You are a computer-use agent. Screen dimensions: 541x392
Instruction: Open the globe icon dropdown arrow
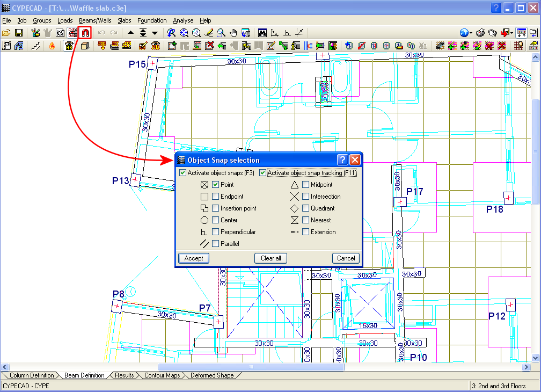(x=471, y=33)
